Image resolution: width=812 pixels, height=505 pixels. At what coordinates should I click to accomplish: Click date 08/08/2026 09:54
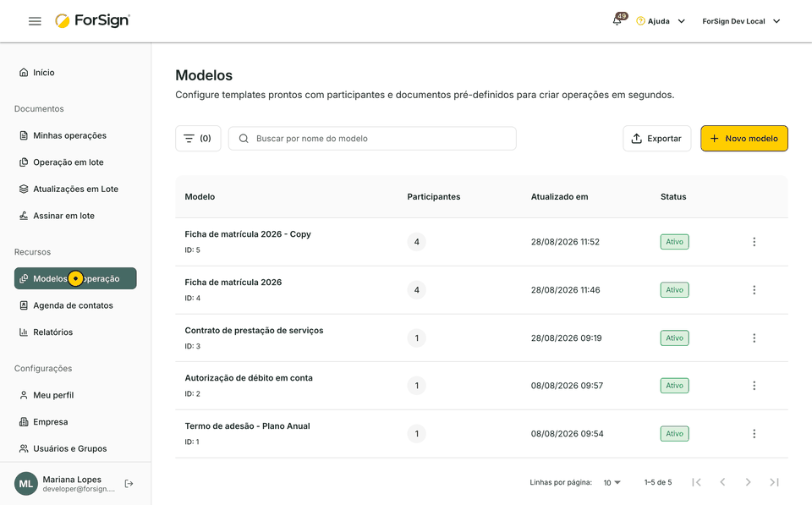click(567, 434)
